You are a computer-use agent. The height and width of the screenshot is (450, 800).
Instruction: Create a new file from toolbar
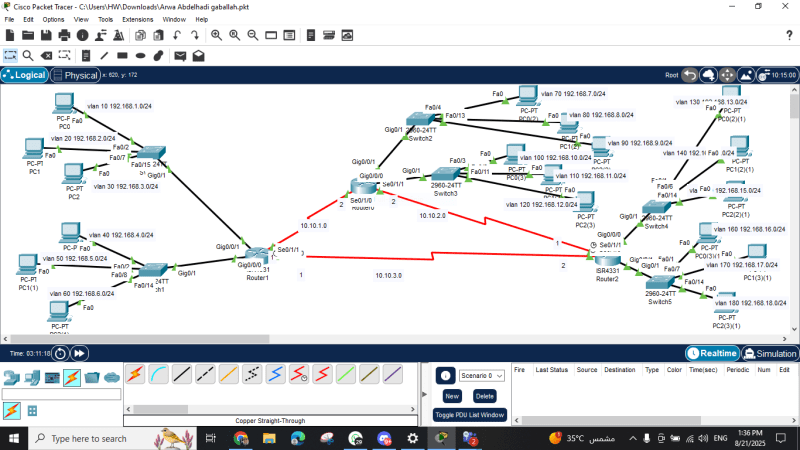click(10, 35)
